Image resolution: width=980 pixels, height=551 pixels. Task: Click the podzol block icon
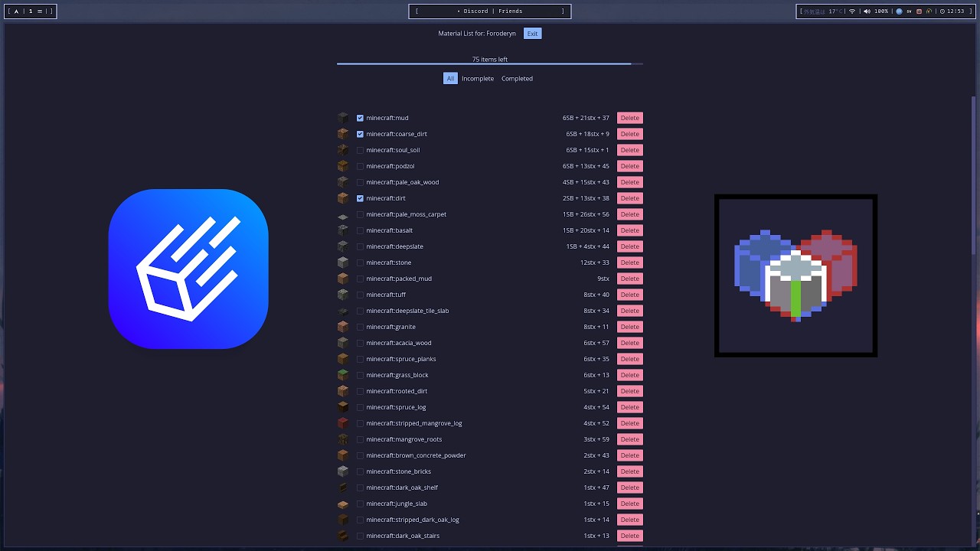tap(343, 166)
